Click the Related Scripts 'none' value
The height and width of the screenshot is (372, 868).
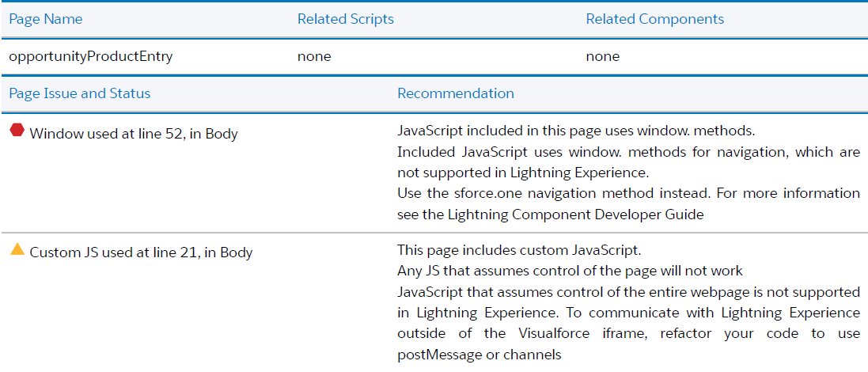tap(314, 56)
